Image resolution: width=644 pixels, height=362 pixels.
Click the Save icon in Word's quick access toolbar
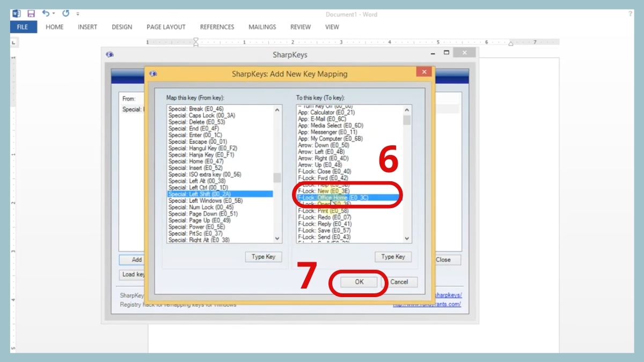tap(31, 13)
